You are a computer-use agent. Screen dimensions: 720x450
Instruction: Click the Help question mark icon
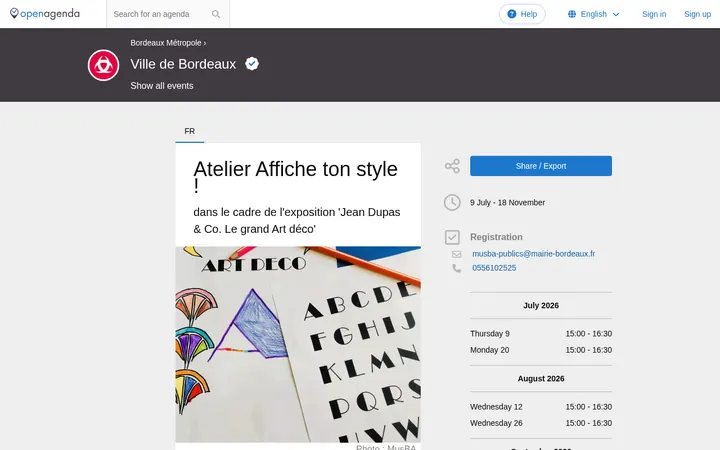pos(512,14)
